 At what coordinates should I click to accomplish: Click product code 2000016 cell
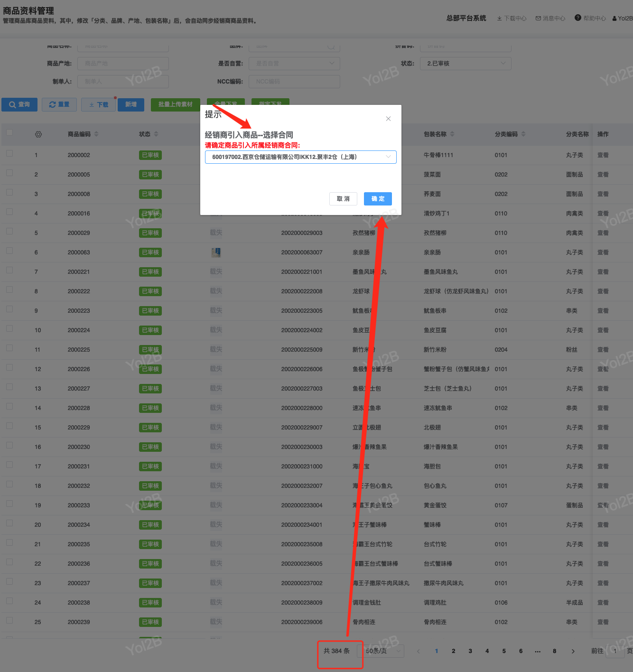(x=79, y=214)
